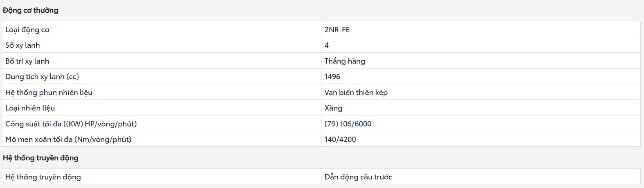Click the displacement value "1496"

332,77
